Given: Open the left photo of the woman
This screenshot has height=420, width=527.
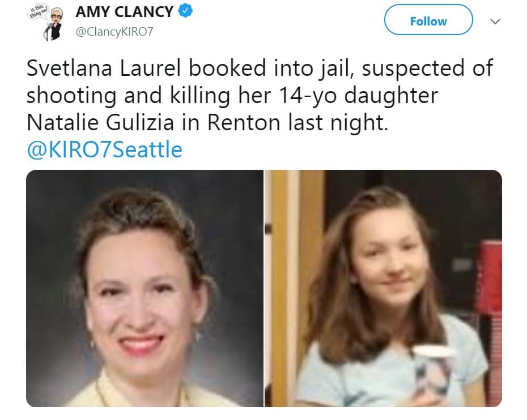Looking at the screenshot, I should 145,288.
